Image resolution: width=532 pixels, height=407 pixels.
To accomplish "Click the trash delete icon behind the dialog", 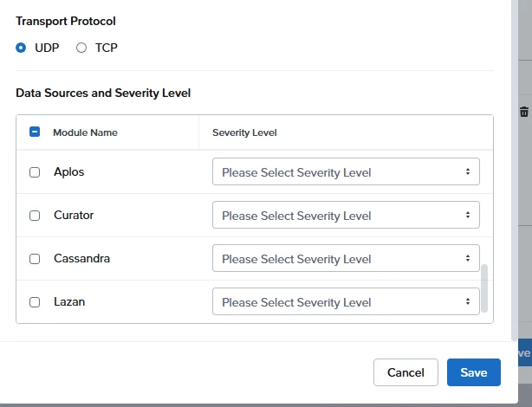I will [524, 112].
